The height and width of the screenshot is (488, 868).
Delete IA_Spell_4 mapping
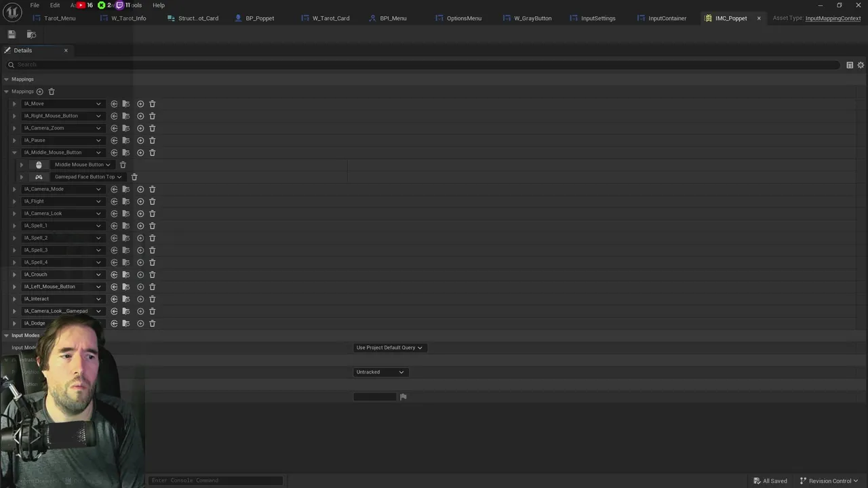point(152,262)
